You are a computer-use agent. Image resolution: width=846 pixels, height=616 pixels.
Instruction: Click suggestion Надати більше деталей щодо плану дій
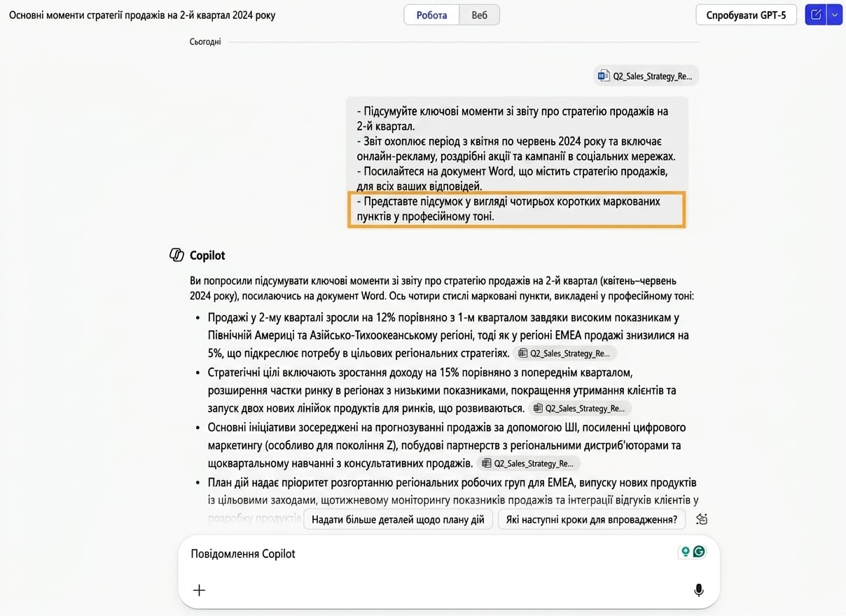coord(398,519)
